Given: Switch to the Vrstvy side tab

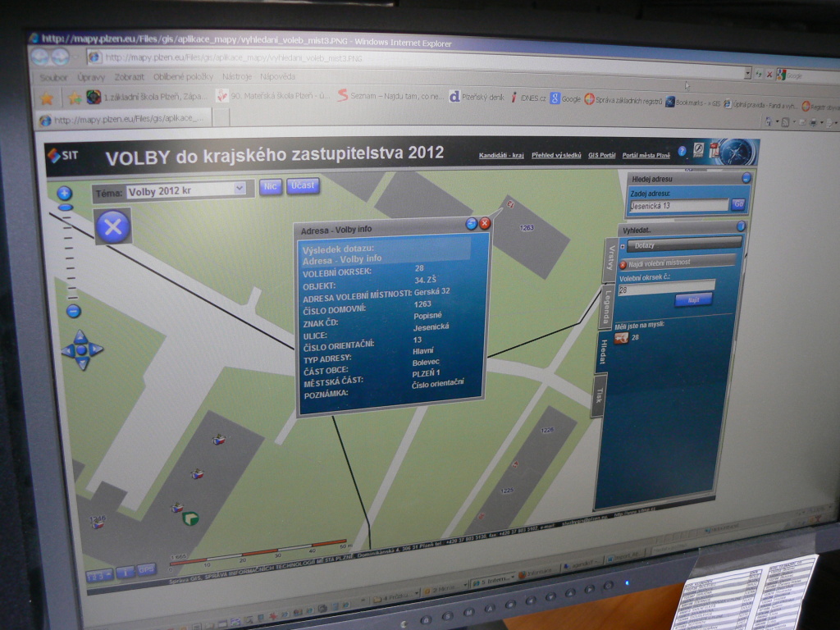Looking at the screenshot, I should point(610,260).
